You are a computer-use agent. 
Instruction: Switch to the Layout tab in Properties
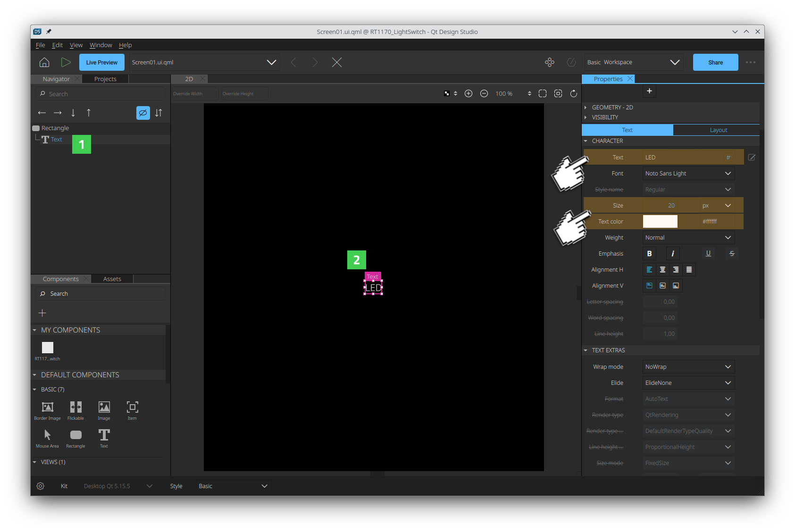point(718,130)
